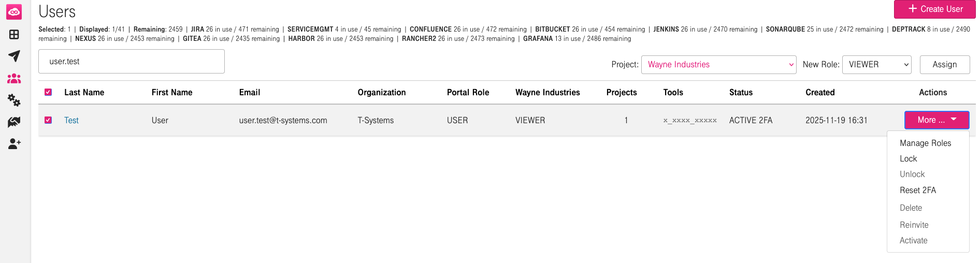Screen dimensions: 980x263
Task: Select Lock from the actions menu
Action: pos(908,159)
